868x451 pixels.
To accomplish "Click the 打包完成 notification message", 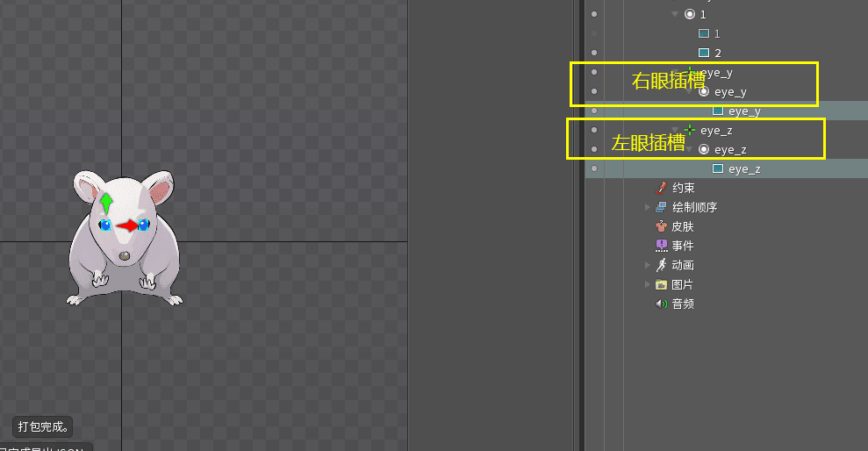I will coord(43,426).
